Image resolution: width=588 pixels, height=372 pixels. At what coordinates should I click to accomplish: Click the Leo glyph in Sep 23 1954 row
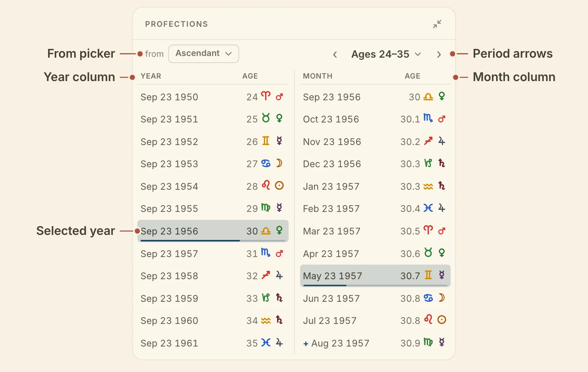pos(266,185)
